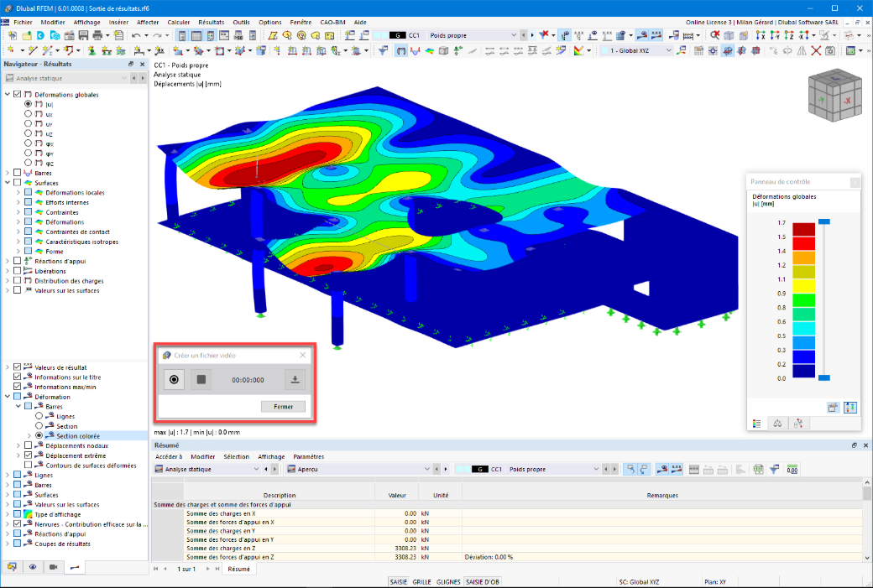Click the view in Z direction icon

pos(789,35)
